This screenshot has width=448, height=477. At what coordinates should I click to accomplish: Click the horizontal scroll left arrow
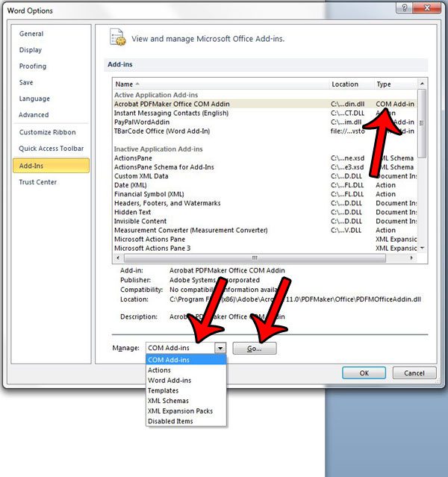118,258
